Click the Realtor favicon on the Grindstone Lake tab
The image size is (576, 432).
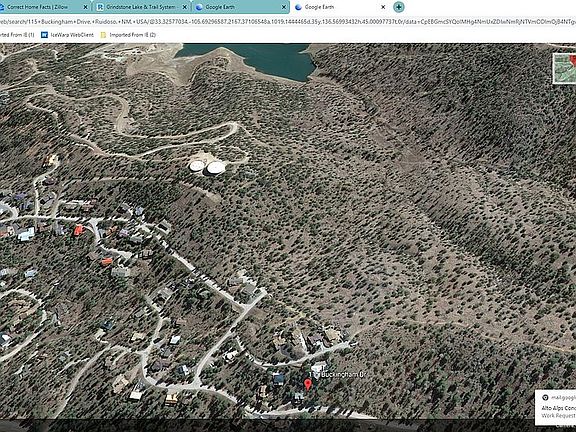[100, 7]
